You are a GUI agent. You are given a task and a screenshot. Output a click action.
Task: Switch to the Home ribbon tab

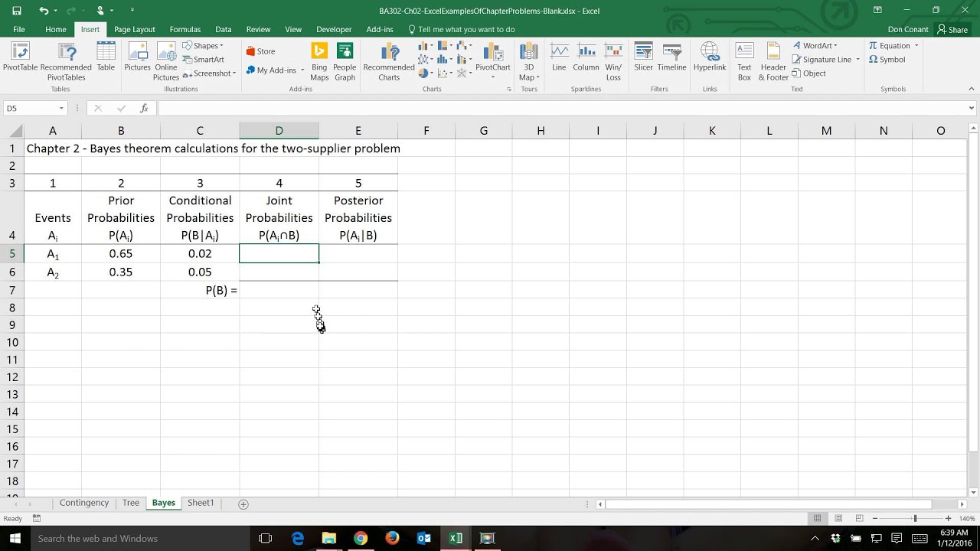click(x=55, y=29)
